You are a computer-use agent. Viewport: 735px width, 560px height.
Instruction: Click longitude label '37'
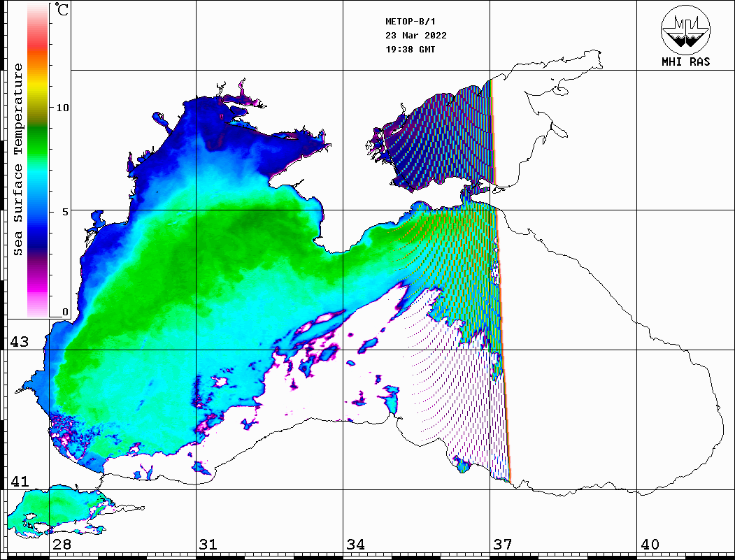tap(503, 544)
